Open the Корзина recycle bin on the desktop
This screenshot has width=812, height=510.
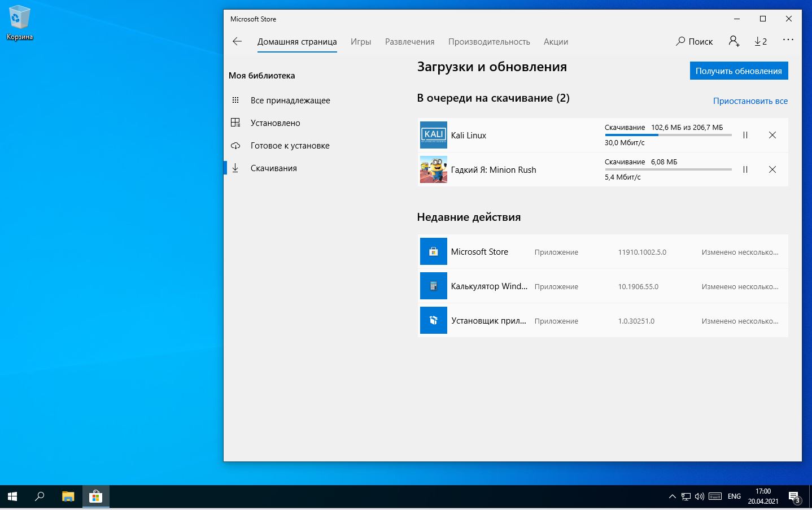coord(20,23)
